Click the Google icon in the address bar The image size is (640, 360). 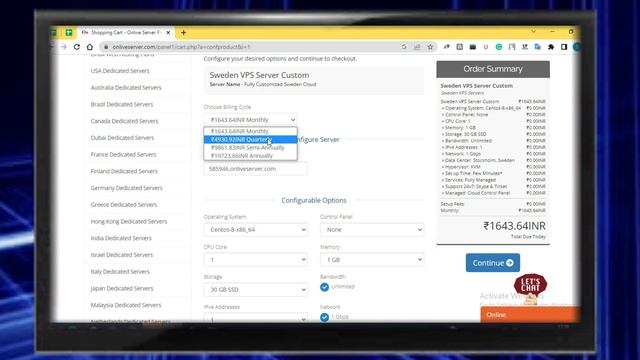coord(404,47)
